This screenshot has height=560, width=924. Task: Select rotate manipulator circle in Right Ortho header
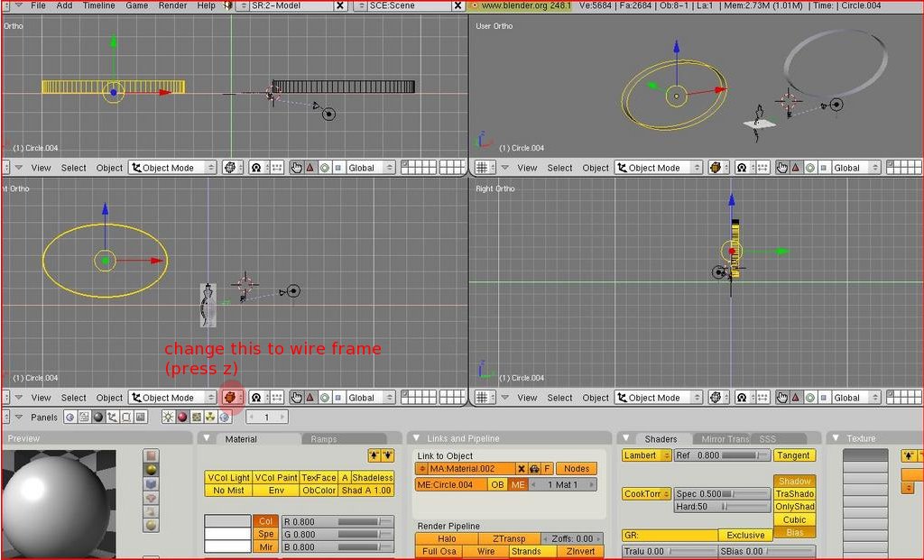point(810,398)
